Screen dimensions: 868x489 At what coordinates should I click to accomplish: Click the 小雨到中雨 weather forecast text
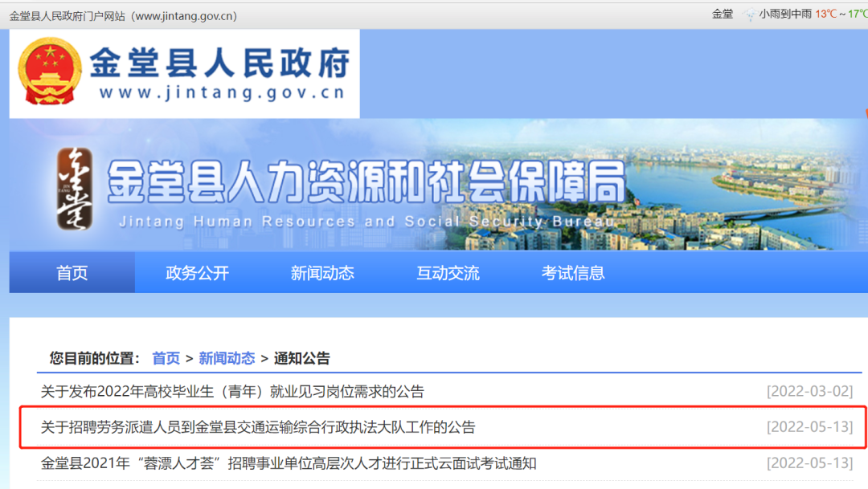[784, 14]
